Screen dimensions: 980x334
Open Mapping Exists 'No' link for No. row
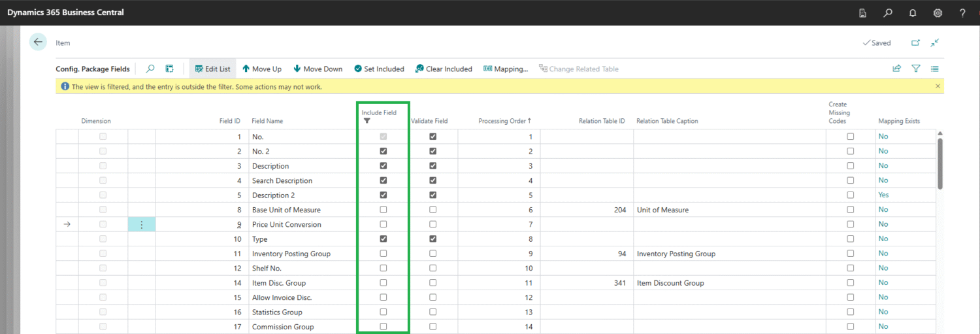click(x=883, y=137)
